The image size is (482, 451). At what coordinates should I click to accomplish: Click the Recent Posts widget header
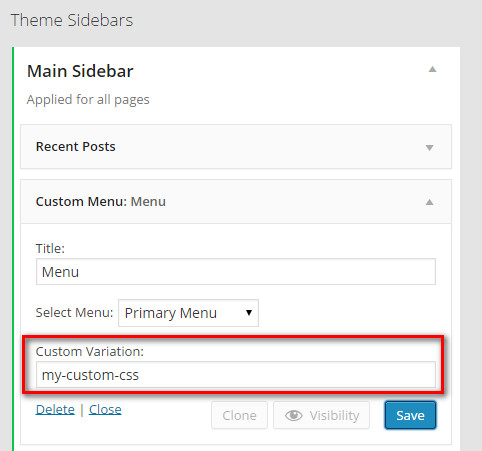point(236,147)
